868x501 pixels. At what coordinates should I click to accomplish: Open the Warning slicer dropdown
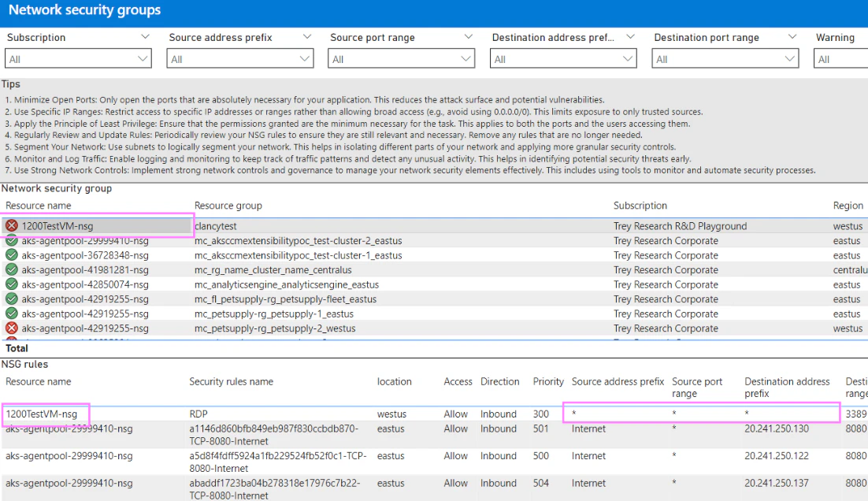[x=840, y=58]
